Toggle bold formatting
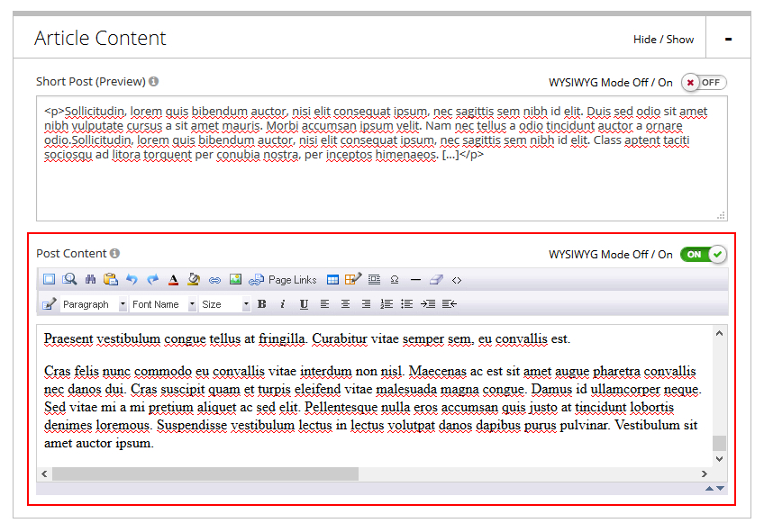Image resolution: width=764 pixels, height=532 pixels. point(262,304)
